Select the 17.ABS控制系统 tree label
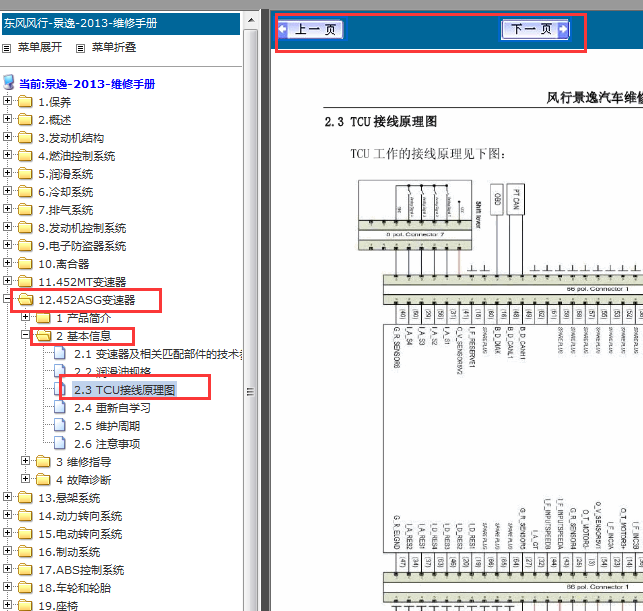Image resolution: width=643 pixels, height=611 pixels. (81, 570)
